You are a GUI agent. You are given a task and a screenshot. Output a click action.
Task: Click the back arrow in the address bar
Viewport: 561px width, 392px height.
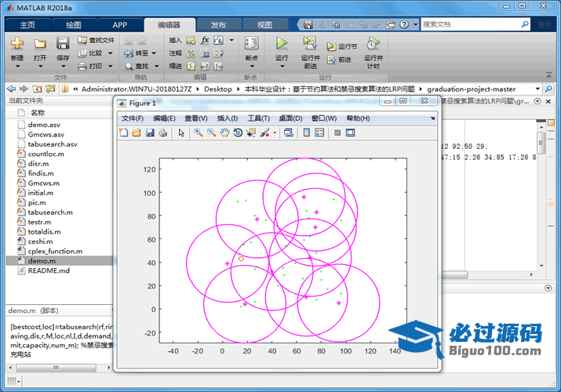point(12,89)
